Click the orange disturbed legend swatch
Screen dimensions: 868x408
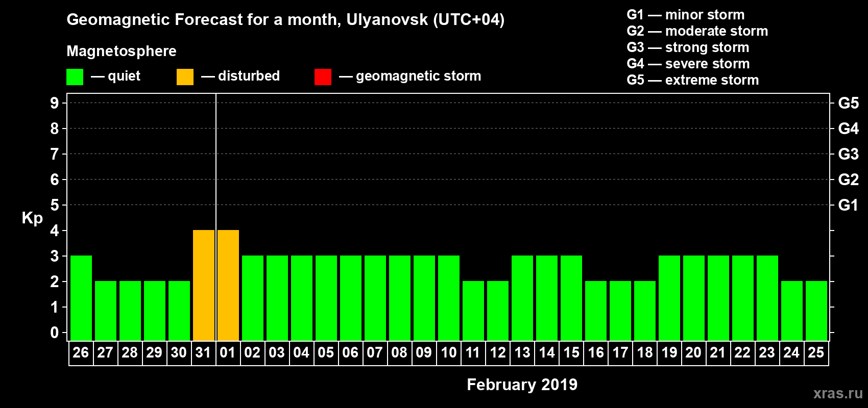(x=185, y=77)
